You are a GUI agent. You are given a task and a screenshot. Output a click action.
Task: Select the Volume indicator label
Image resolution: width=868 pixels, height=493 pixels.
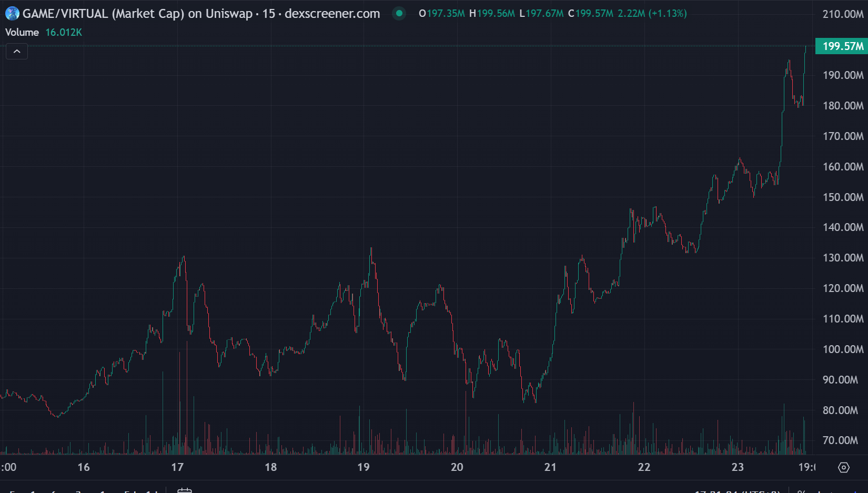(x=22, y=32)
